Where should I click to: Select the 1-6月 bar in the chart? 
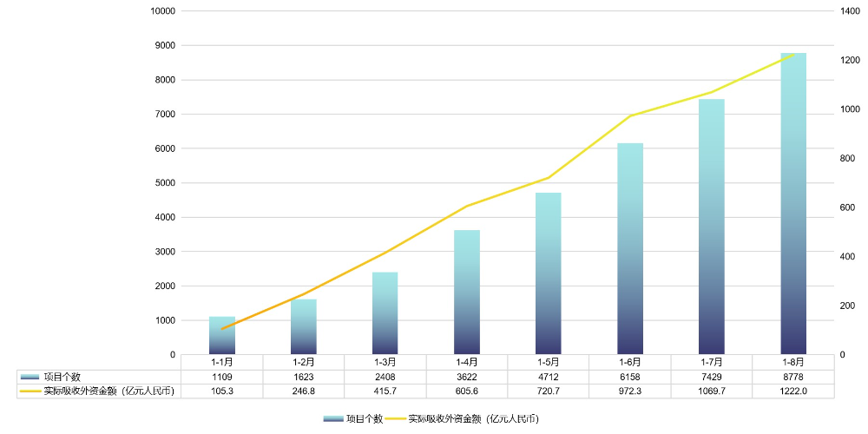(x=630, y=249)
